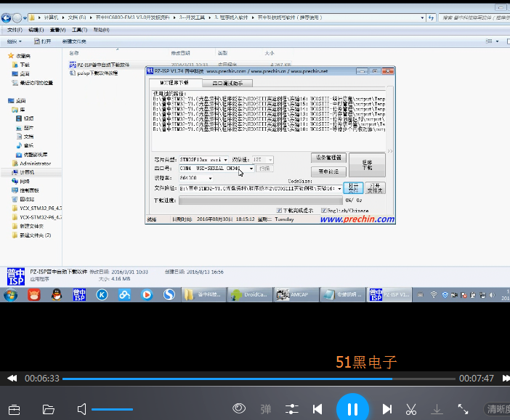Open the 查看(V) menu in Explorer
Image resolution: width=510 pixels, height=420 pixels.
click(57, 30)
